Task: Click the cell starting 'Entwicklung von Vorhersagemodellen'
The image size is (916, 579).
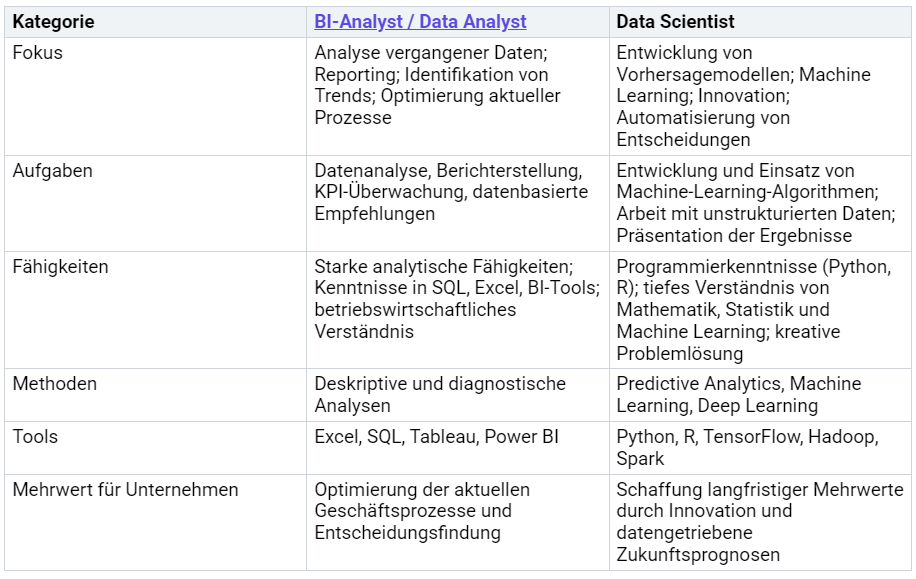Action: [x=760, y=96]
